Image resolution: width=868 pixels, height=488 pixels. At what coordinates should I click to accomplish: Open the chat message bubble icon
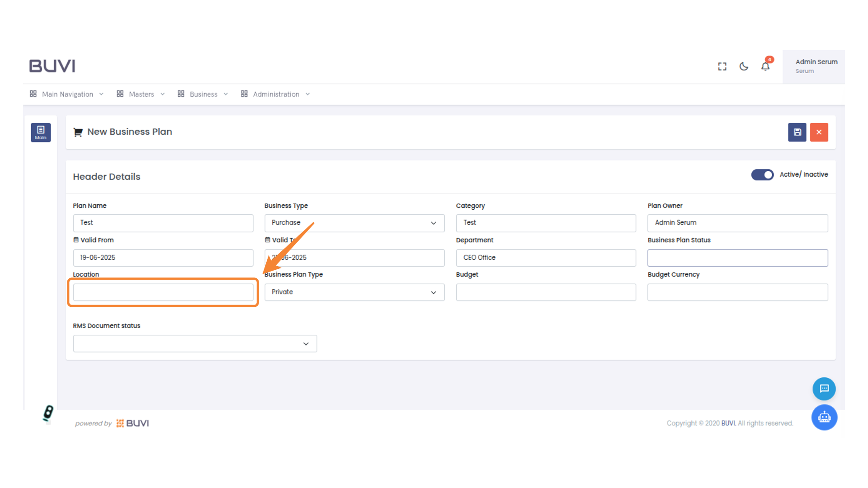[824, 389]
